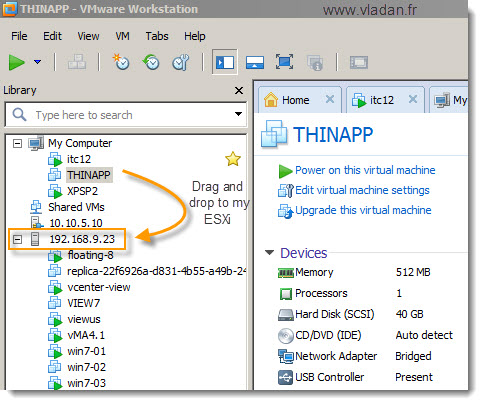
Task: Select the 10.10.5.10 host
Action: point(76,223)
